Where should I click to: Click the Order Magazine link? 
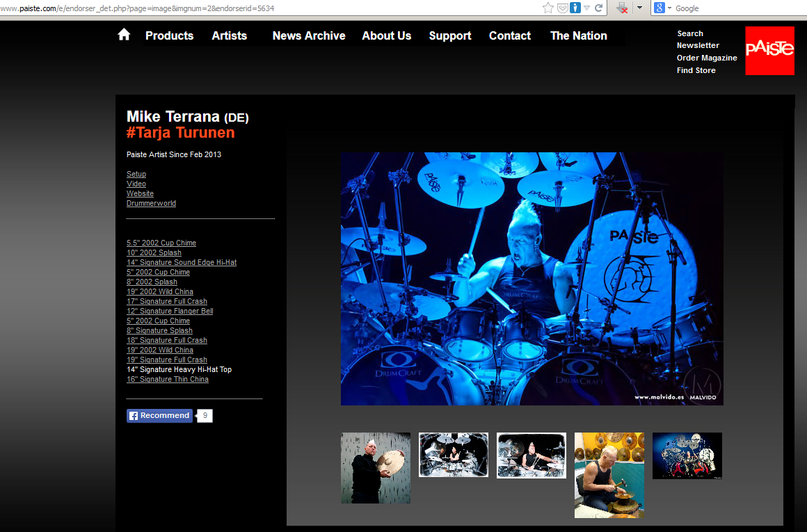pos(707,58)
